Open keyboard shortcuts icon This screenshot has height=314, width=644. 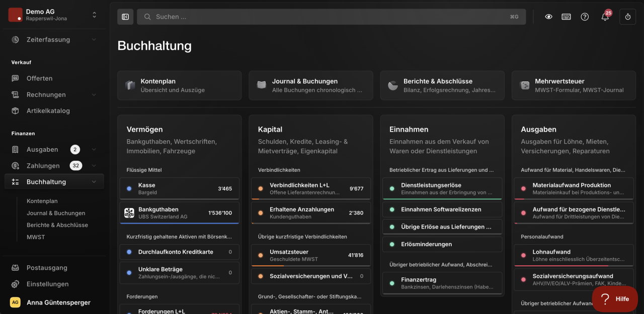(566, 17)
